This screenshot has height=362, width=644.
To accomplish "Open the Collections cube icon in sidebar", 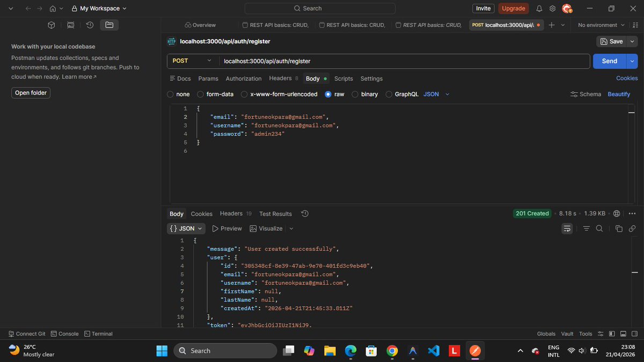I will [x=52, y=25].
